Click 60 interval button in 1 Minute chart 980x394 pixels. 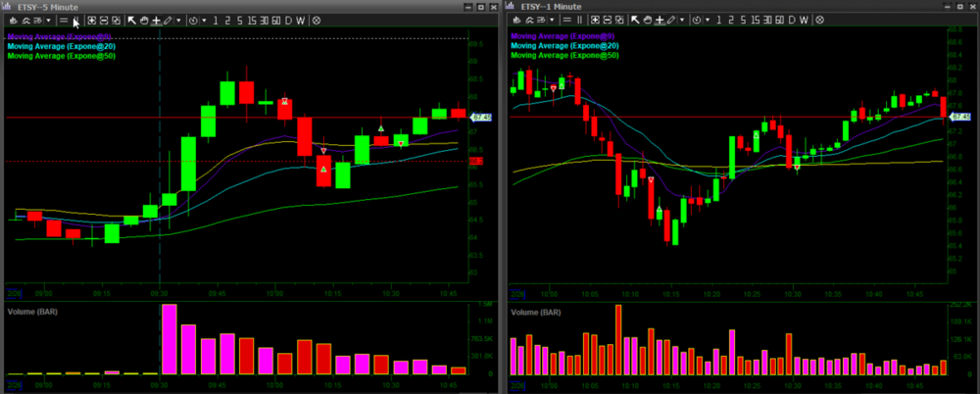(778, 20)
